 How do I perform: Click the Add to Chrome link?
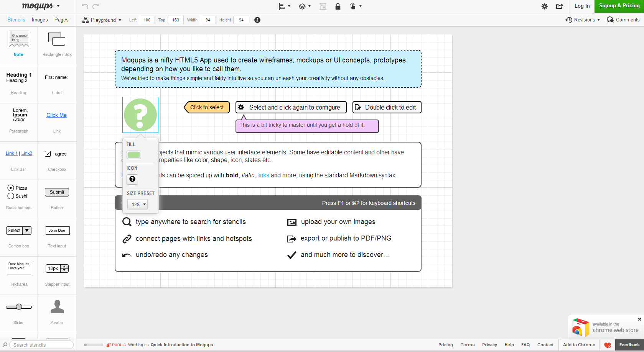579,345
